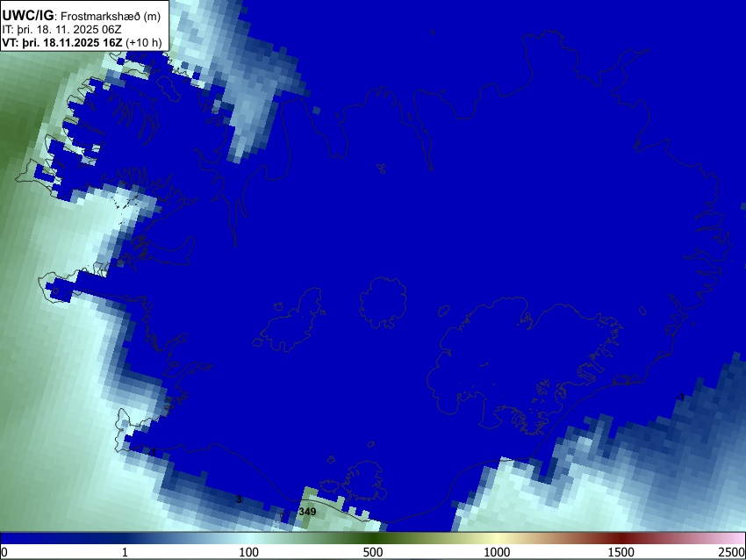Click the '349' value label on the map
This screenshot has width=746, height=560.
pyautogui.click(x=307, y=512)
